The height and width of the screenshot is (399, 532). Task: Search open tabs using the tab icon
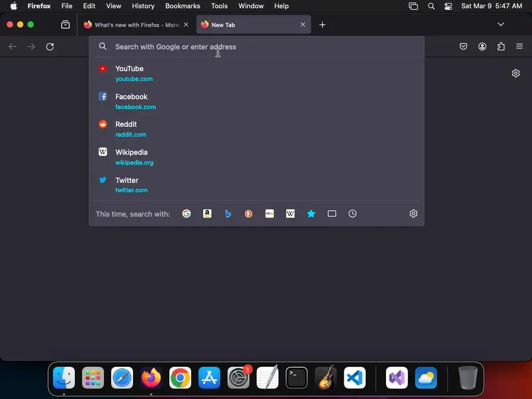332,214
